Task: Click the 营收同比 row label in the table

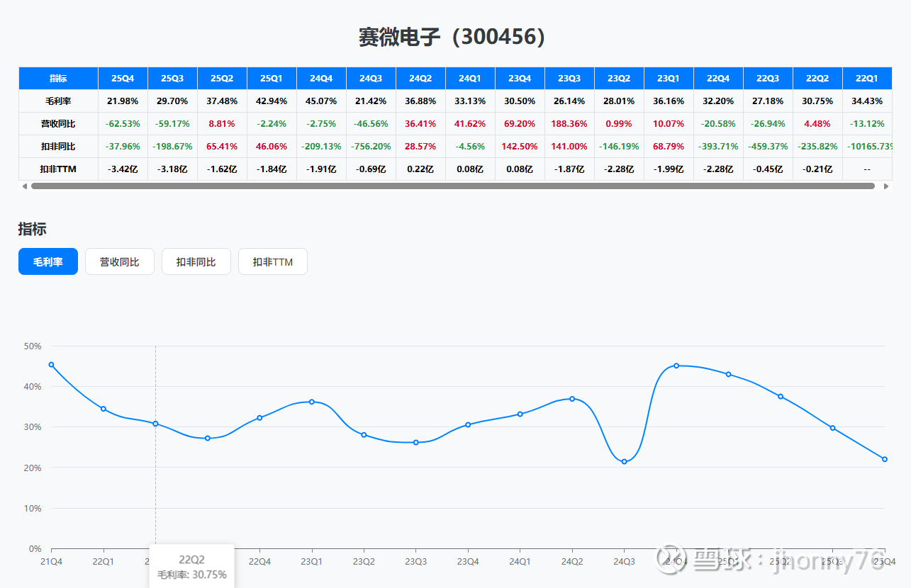Action: point(58,123)
